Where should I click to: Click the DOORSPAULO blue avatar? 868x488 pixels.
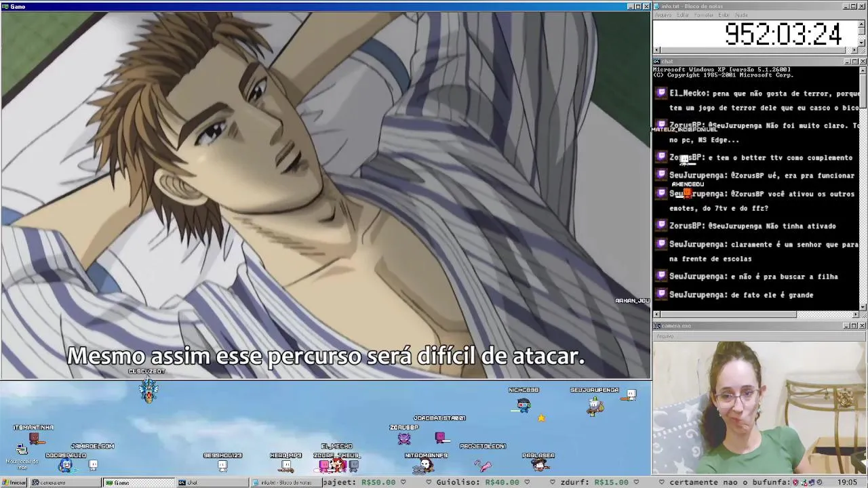65,465
